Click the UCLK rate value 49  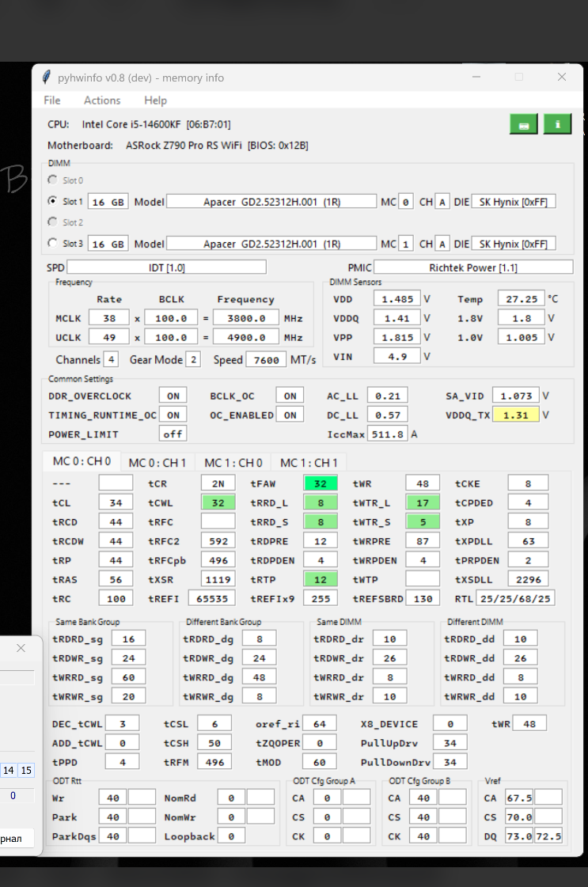point(109,338)
